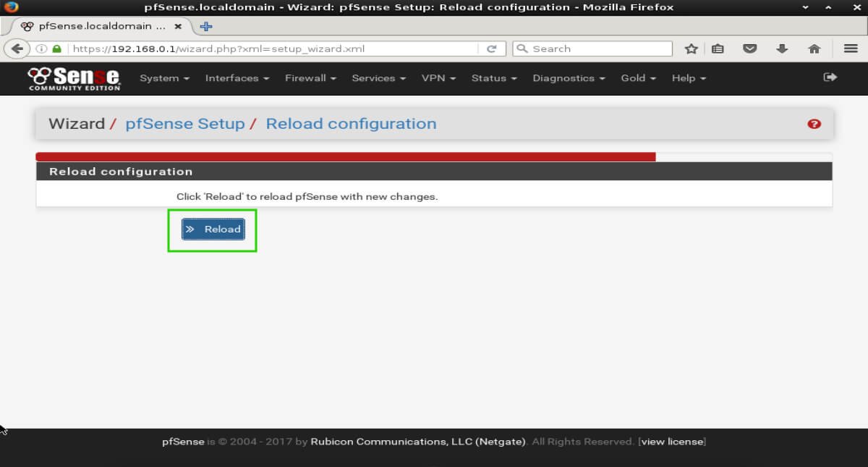Open the view license link

[672, 442]
